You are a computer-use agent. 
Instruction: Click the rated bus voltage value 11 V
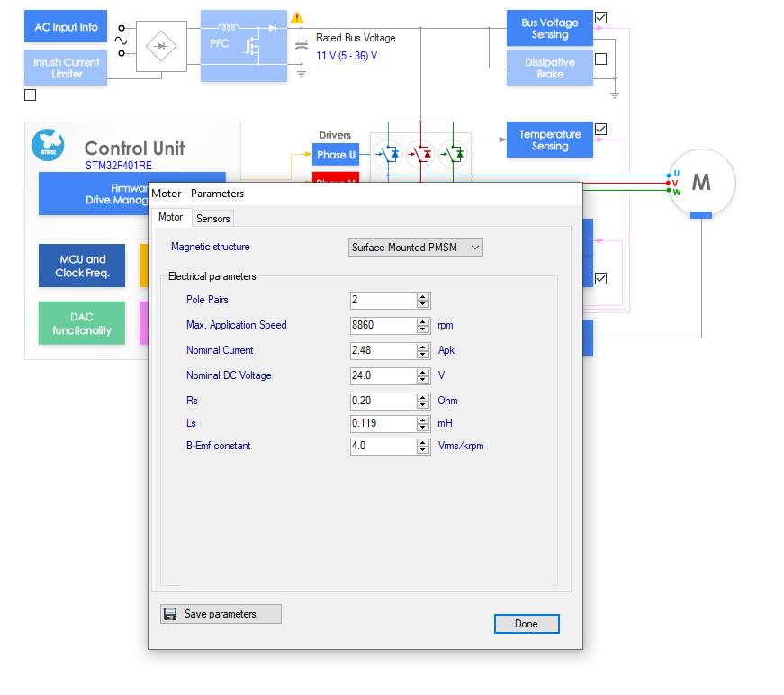(347, 56)
